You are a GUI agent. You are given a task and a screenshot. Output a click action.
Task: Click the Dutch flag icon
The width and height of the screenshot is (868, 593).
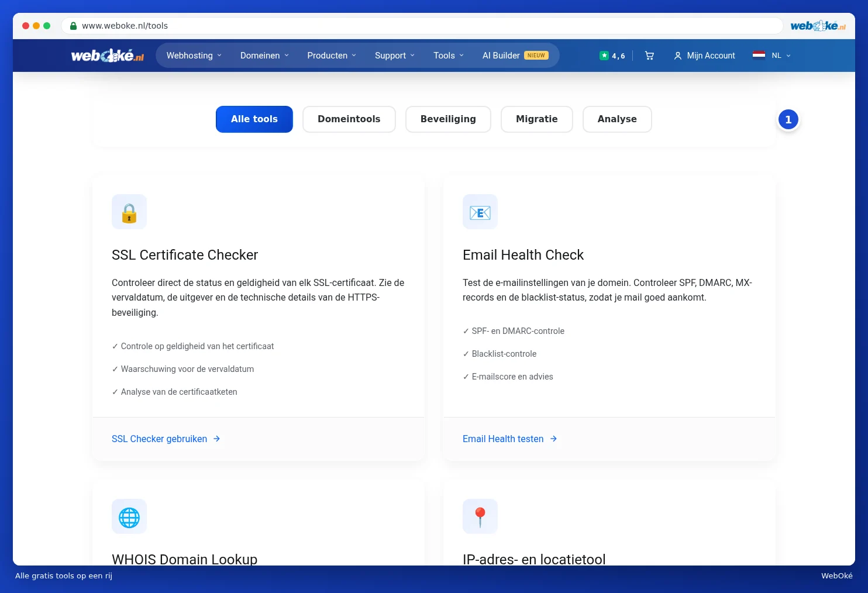(x=759, y=56)
